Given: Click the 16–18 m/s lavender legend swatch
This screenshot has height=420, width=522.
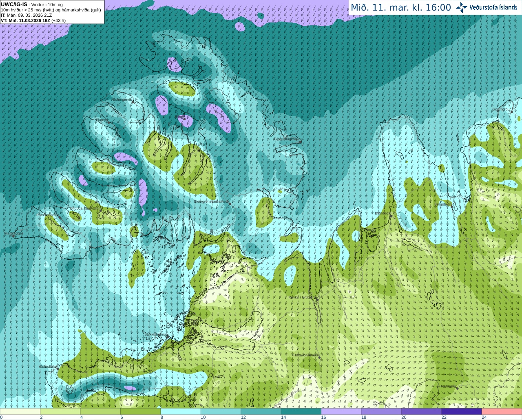Looking at the screenshot, I should [x=341, y=411].
